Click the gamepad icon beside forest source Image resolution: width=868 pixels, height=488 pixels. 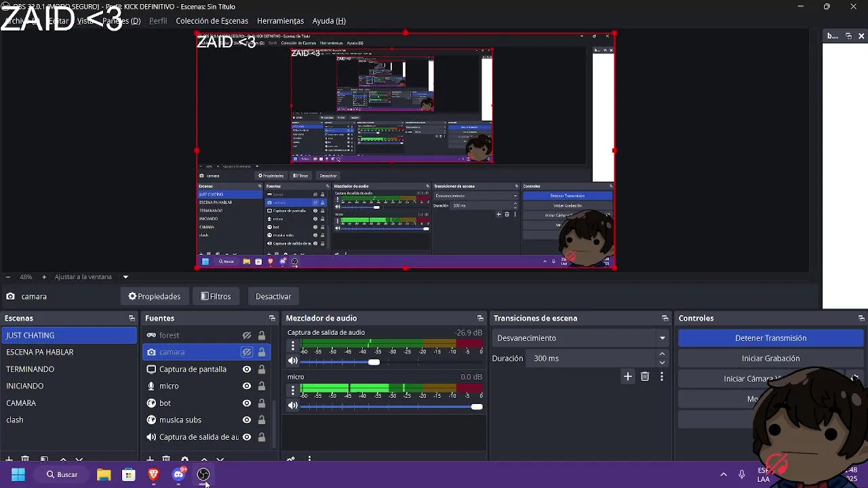151,335
